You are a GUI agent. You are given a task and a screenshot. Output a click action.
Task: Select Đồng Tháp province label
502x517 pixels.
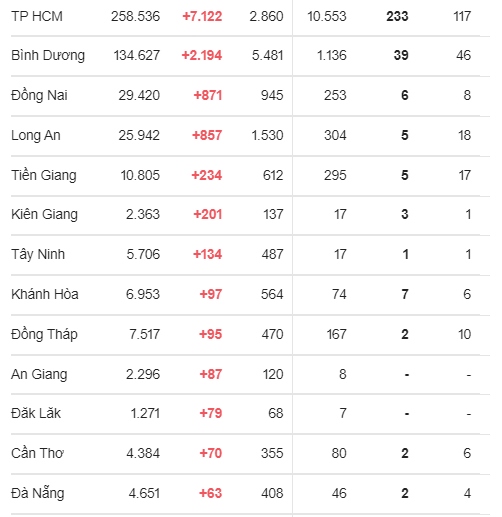pos(44,334)
